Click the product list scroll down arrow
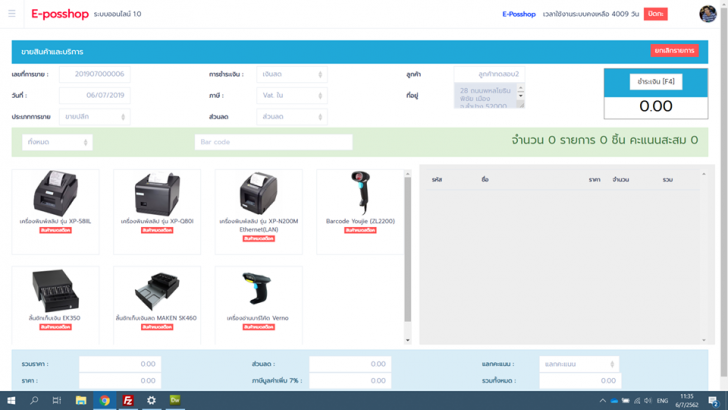 point(408,340)
